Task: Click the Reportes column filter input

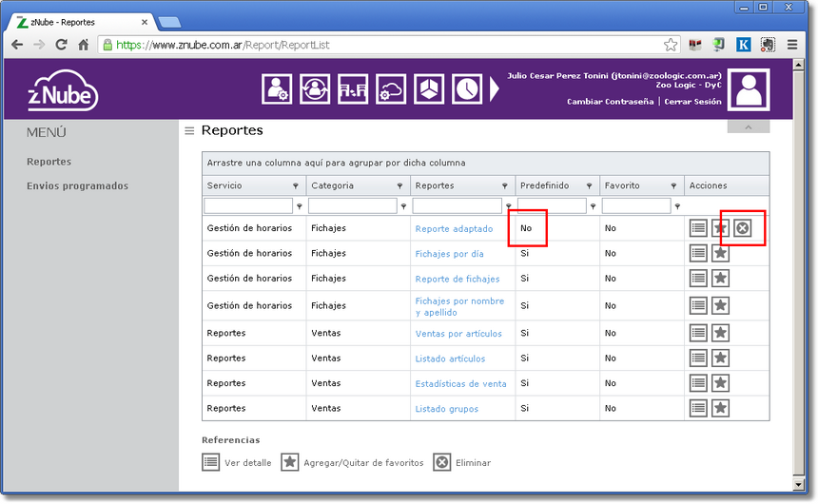Action: coord(457,205)
